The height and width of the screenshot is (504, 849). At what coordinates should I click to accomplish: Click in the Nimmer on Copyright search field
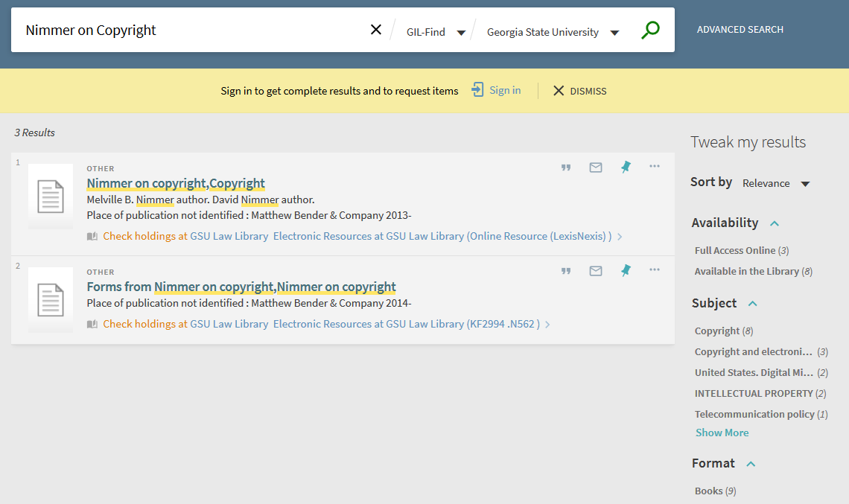(x=186, y=31)
